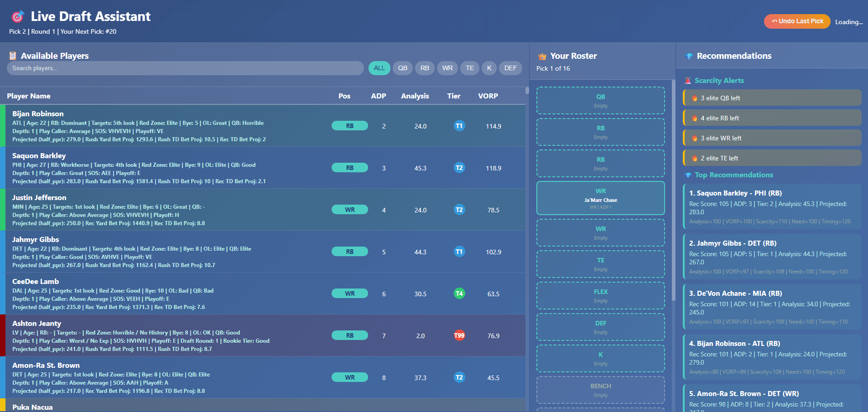Screen dimensions: 868x412
Task: Click the T2 tier badge for Justin Jefferson
Action: [459, 210]
